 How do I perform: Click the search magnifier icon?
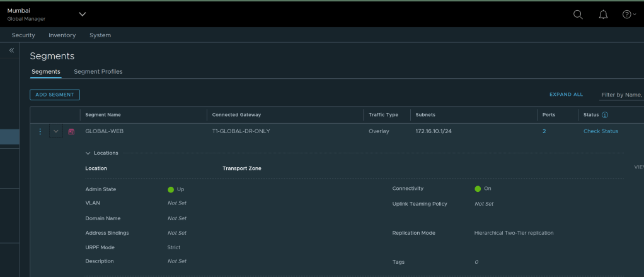[578, 15]
